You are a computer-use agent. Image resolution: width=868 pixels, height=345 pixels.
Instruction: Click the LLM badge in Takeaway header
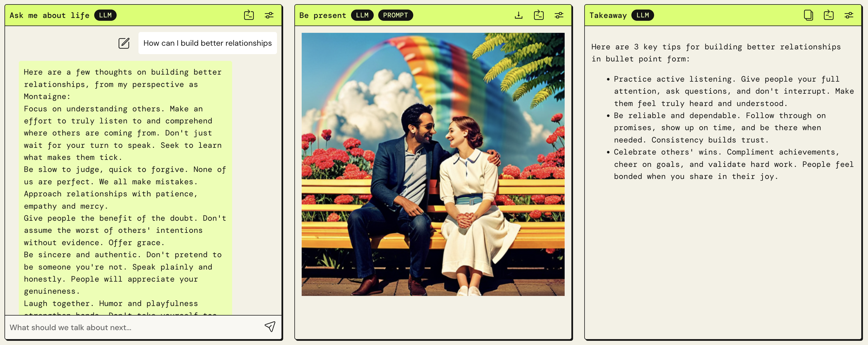click(642, 15)
